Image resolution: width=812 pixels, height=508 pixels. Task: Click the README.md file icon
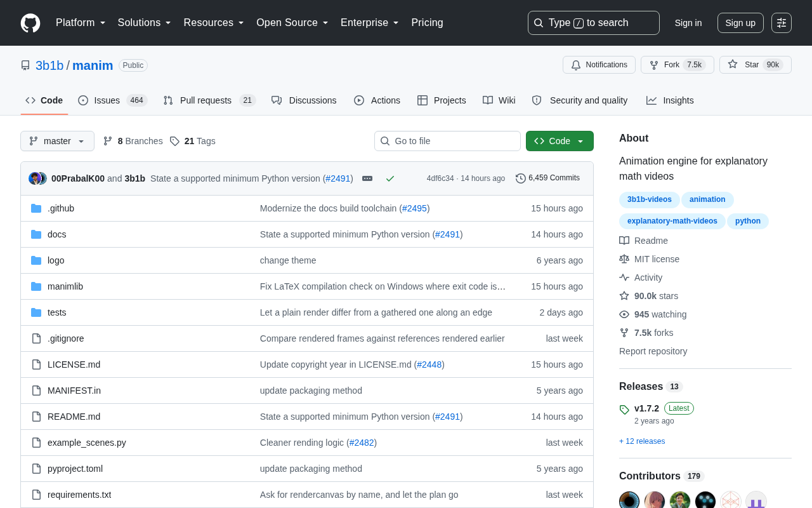(36, 417)
